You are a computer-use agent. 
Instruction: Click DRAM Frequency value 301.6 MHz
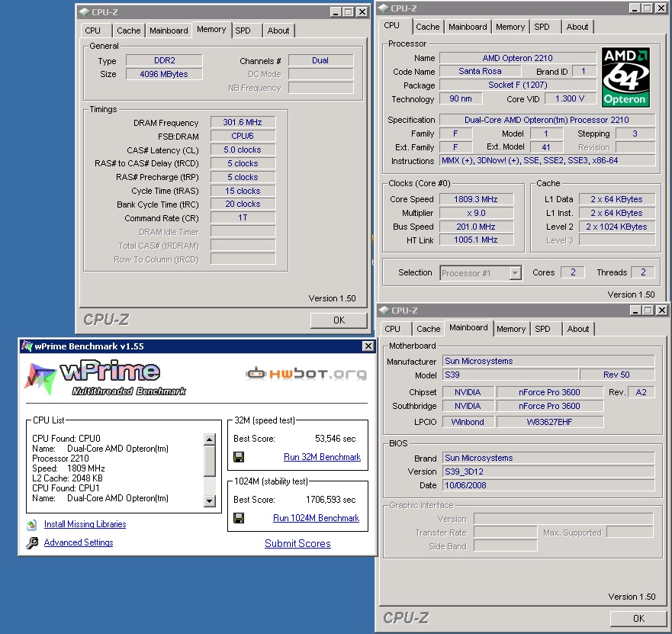coord(243,122)
